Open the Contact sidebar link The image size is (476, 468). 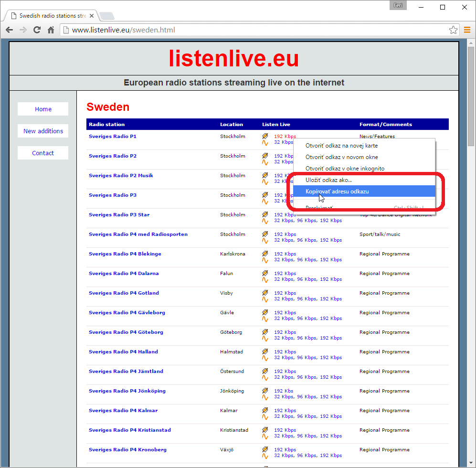point(43,153)
